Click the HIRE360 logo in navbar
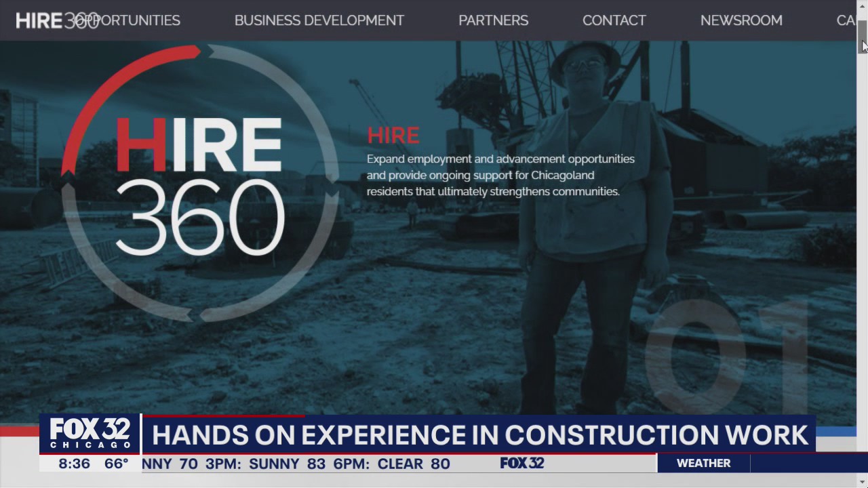 [58, 20]
